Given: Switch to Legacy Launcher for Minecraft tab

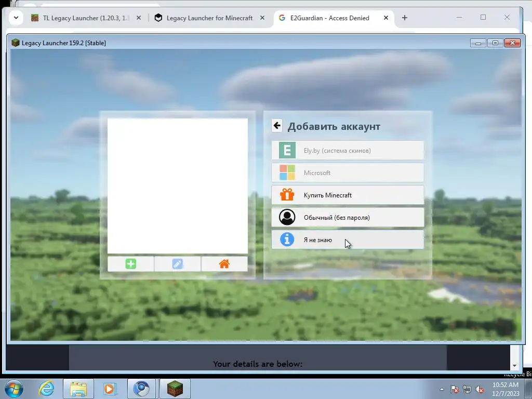Looking at the screenshot, I should click(x=210, y=18).
